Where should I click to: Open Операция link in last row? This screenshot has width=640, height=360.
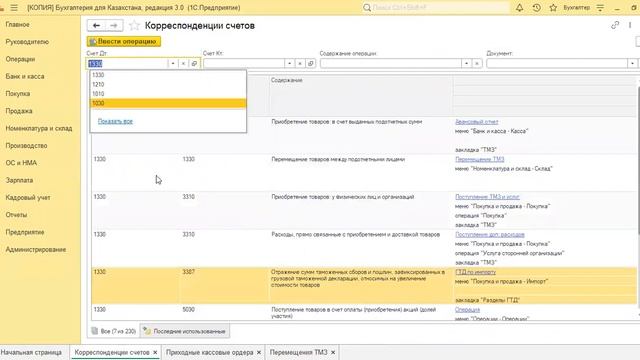(467, 310)
